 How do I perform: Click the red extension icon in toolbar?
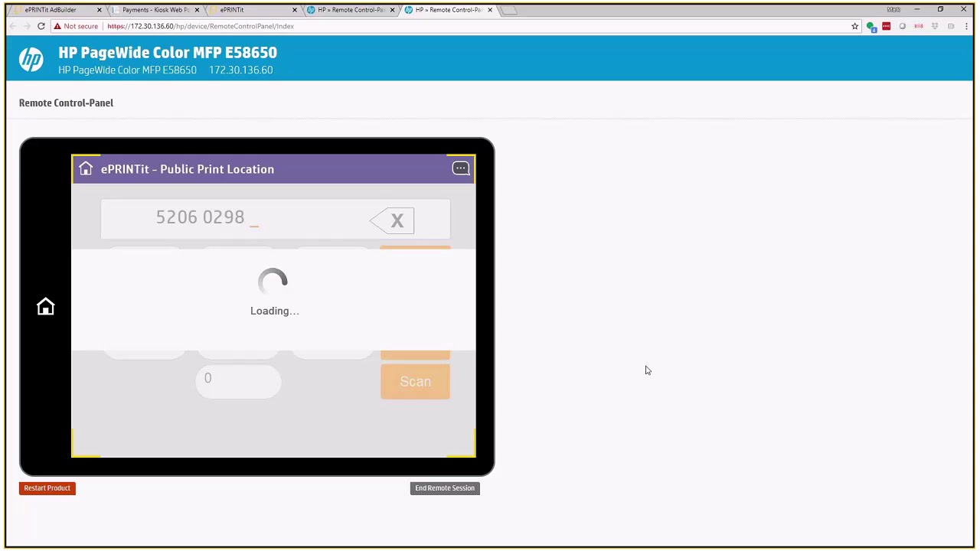pos(887,26)
